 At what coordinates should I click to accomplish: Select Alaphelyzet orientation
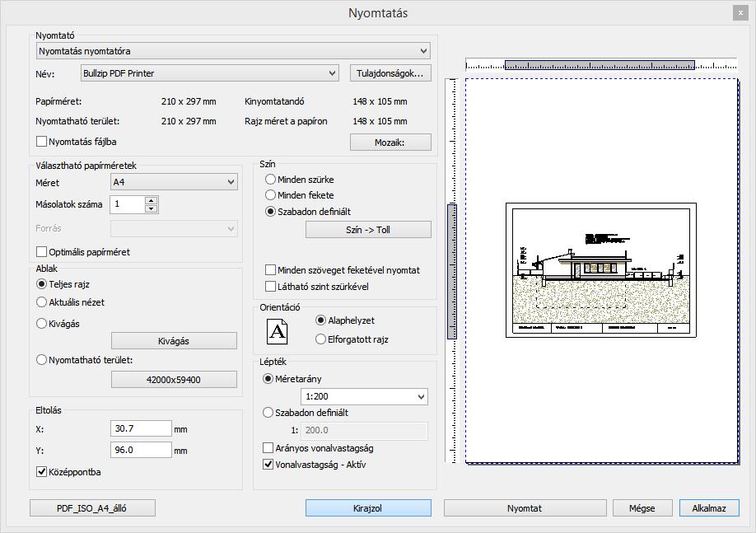tap(320, 320)
